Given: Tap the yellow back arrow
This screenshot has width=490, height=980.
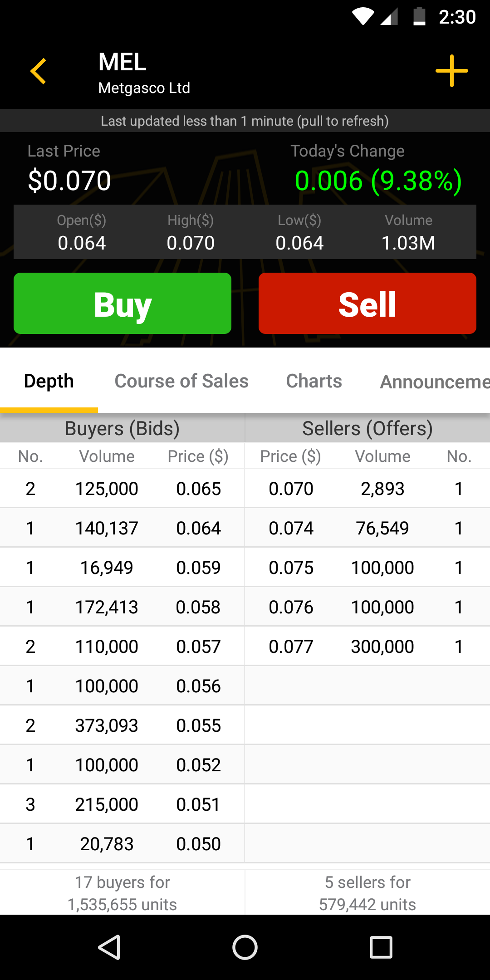Looking at the screenshot, I should [38, 71].
